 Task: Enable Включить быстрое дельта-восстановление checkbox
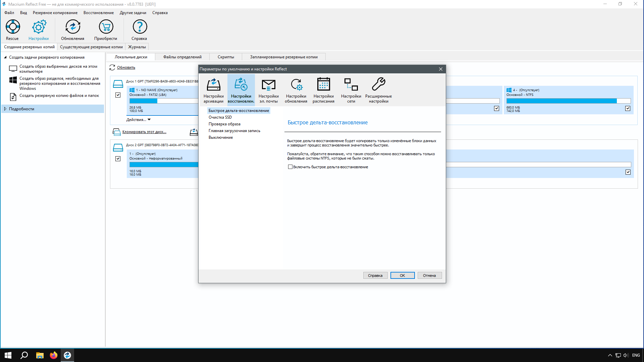(x=290, y=167)
